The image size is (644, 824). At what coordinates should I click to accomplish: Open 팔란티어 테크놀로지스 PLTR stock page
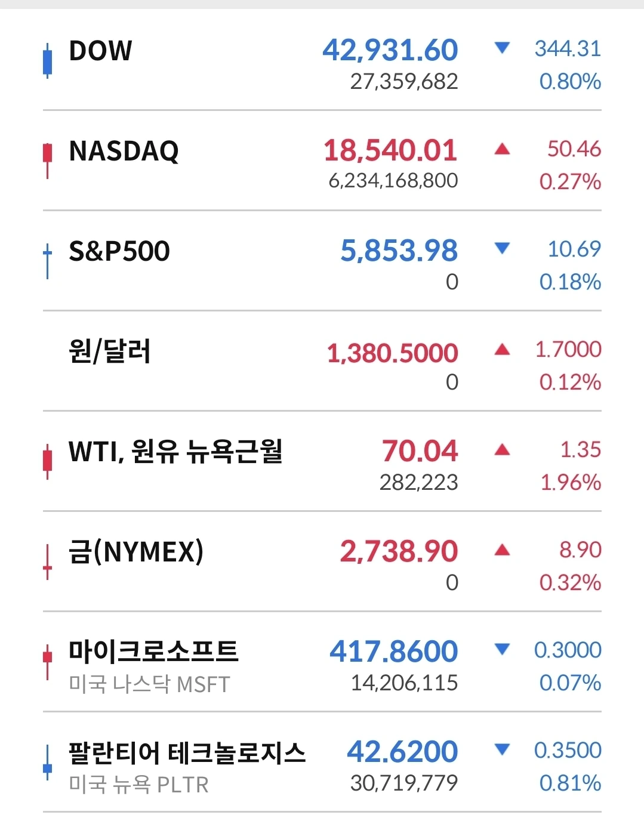pos(322,762)
